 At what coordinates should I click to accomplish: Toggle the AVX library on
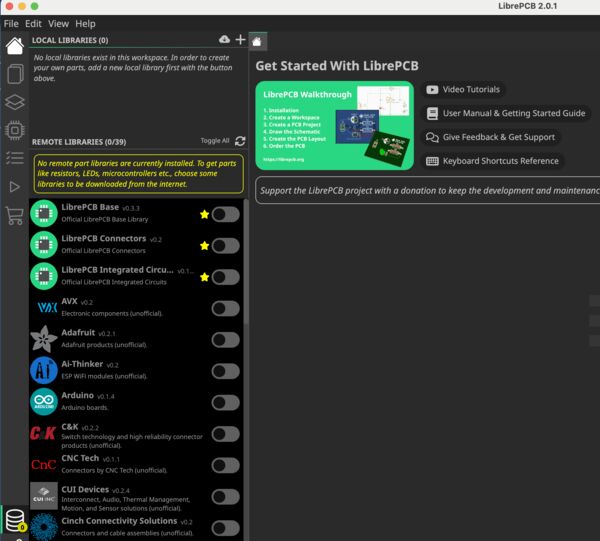pyautogui.click(x=226, y=308)
